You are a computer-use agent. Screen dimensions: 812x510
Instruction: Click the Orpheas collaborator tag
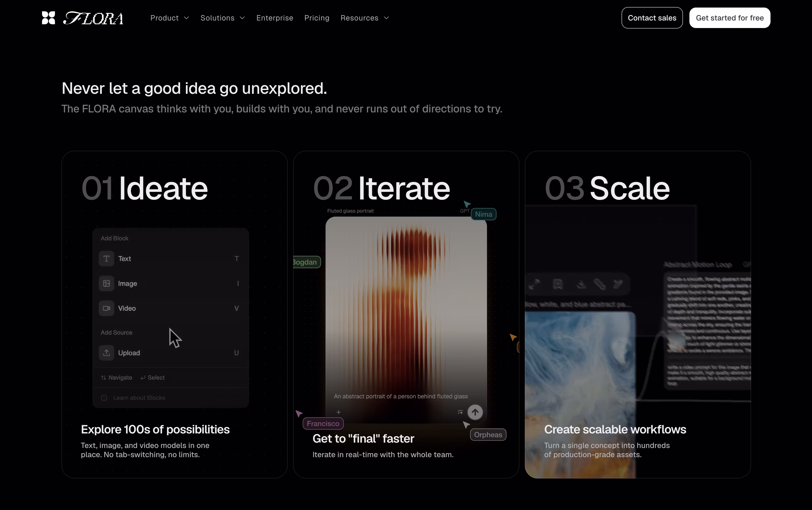488,435
